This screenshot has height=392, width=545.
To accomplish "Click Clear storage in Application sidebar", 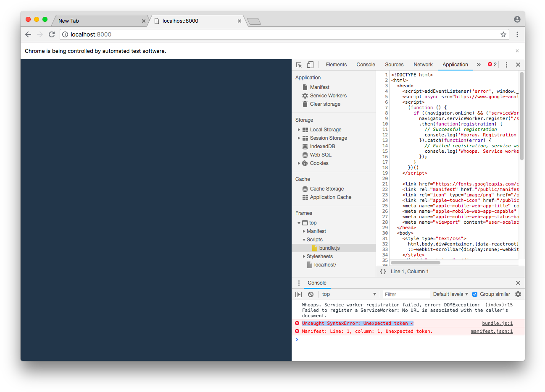I will (325, 104).
